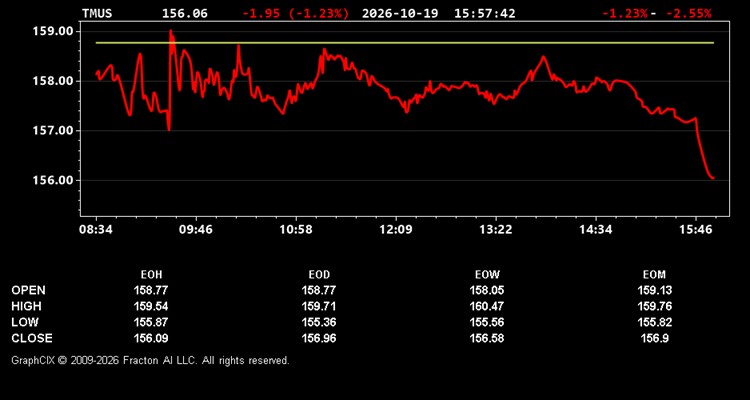This screenshot has height=400, width=750.
Task: Click the EOW open value 158.05
Action: tap(487, 290)
